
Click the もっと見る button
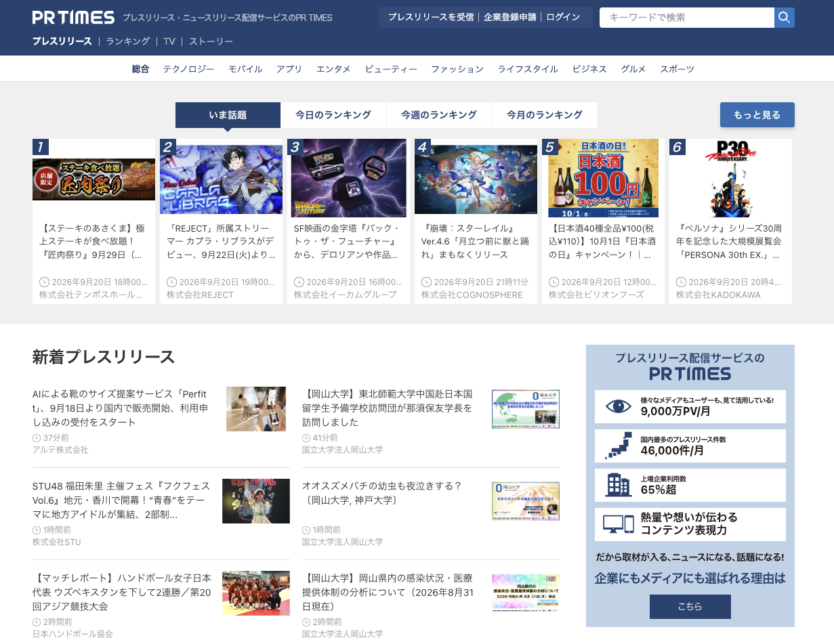pos(757,115)
